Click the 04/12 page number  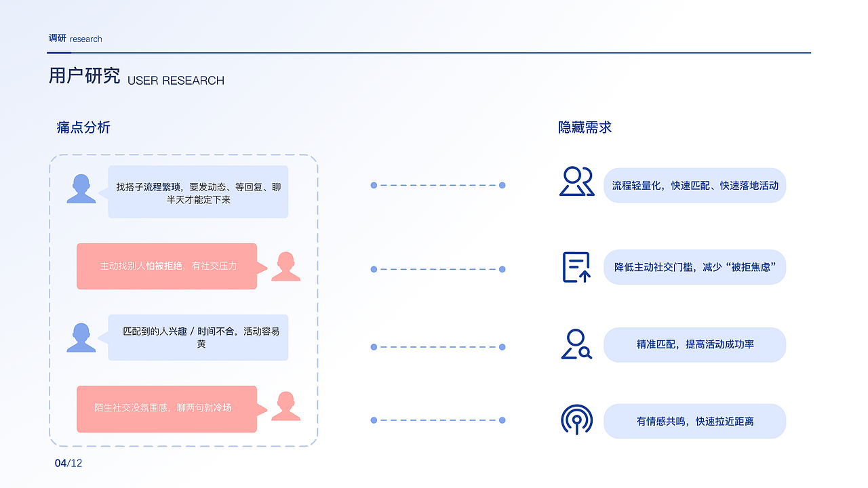tap(68, 464)
